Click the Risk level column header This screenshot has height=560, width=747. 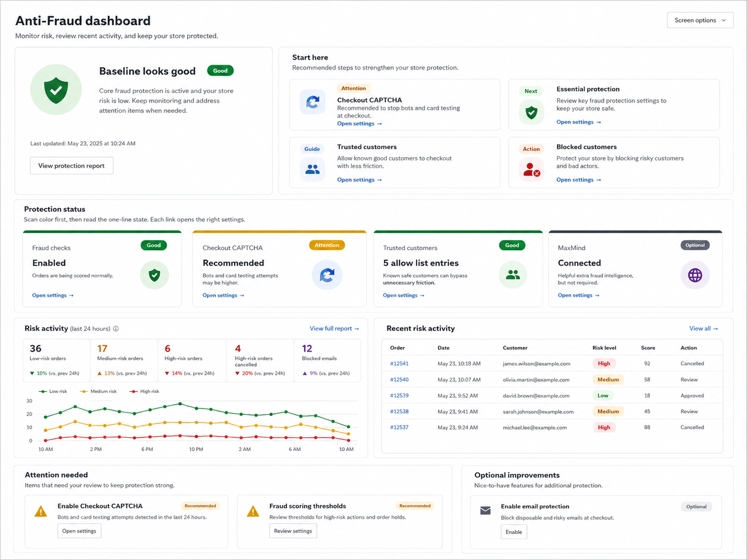(604, 348)
